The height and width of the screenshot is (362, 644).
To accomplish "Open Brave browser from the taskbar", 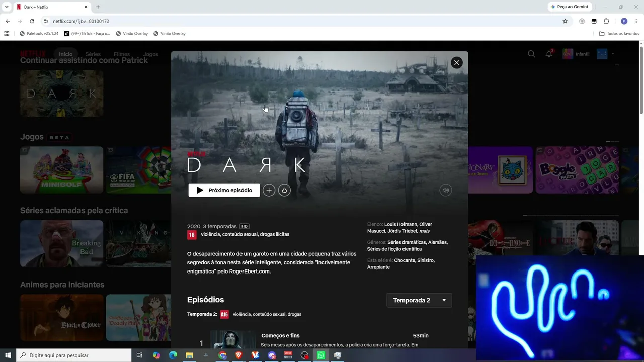I will click(239, 355).
